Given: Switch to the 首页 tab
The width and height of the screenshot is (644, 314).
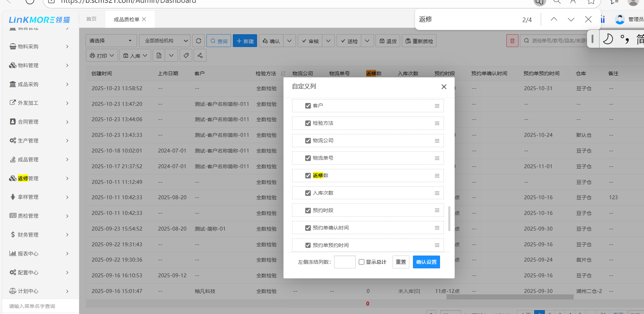Looking at the screenshot, I should [91, 19].
